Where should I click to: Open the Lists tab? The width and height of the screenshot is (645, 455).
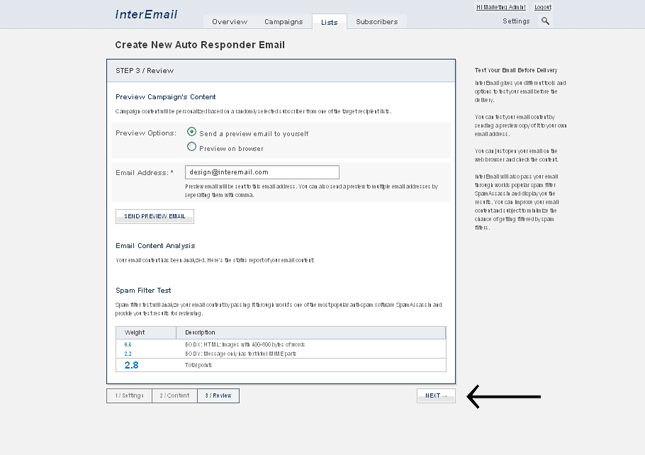coord(329,21)
